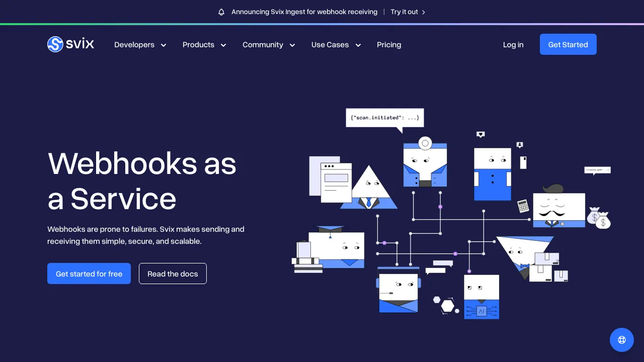Click the graduation cap character illustration

(336, 247)
